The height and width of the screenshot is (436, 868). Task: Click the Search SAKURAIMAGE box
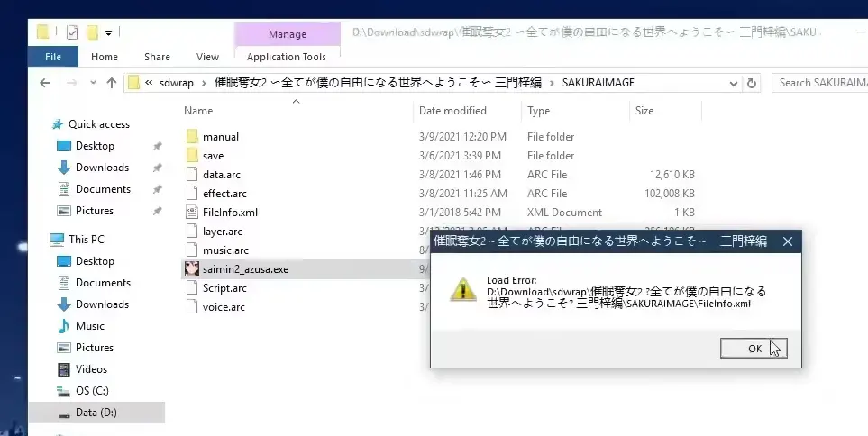(x=820, y=83)
